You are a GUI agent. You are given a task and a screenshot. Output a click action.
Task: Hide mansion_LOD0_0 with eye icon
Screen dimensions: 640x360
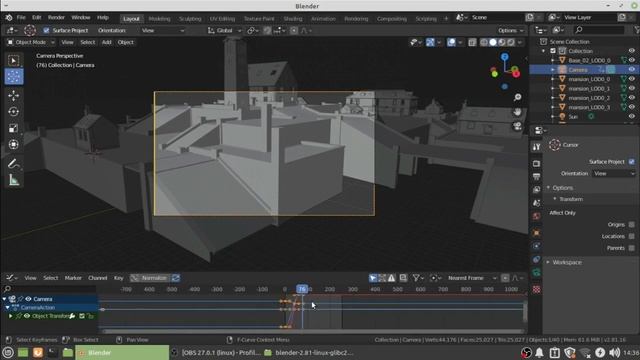[631, 79]
